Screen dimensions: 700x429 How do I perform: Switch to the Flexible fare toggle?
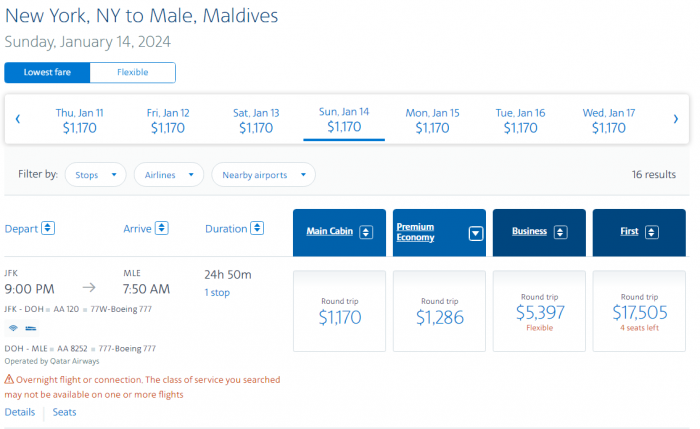[x=133, y=73]
